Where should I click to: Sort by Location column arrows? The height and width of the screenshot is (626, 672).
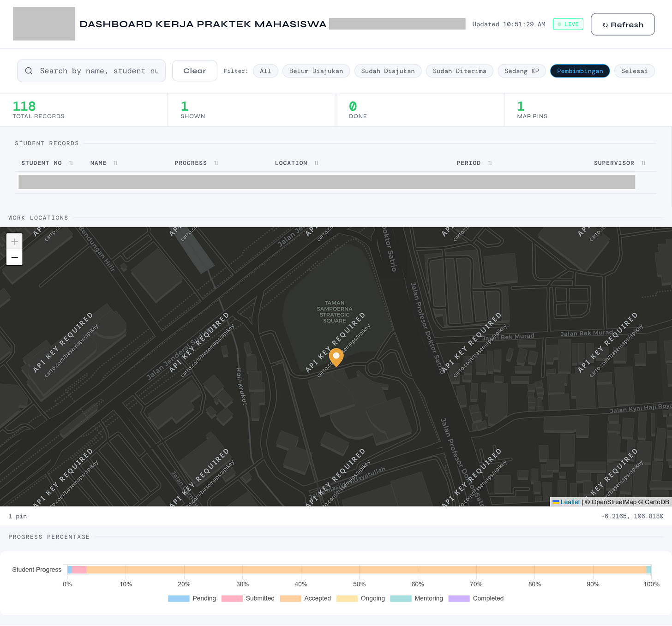(317, 163)
